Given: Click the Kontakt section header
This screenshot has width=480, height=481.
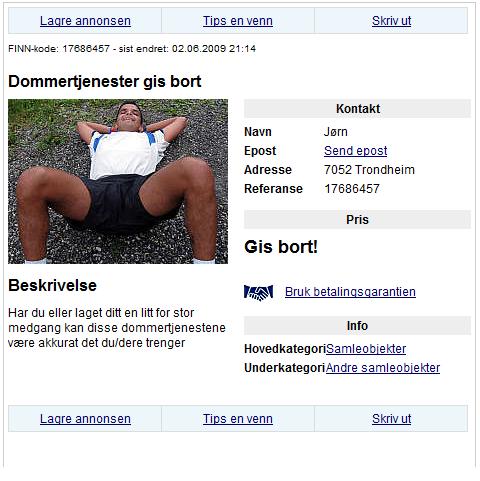Looking at the screenshot, I should 357,109.
